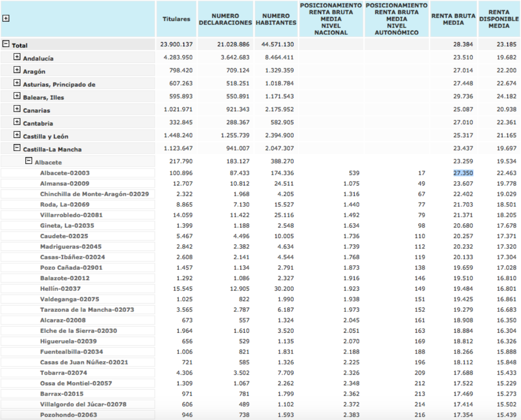Select the Gineta, La-02035 row
The image size is (521, 420).
click(x=78, y=225)
